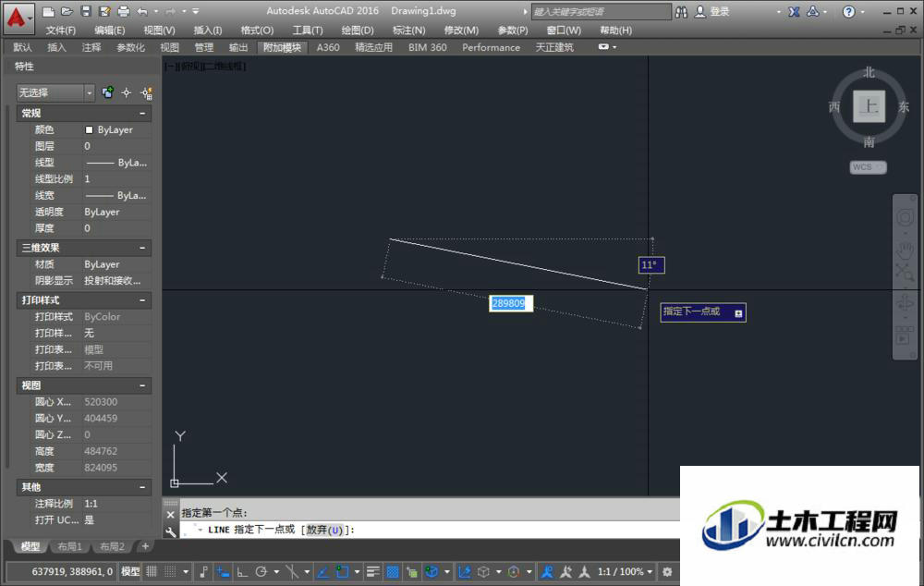Undo the last action
Image resolution: width=924 pixels, height=586 pixels.
[x=142, y=11]
